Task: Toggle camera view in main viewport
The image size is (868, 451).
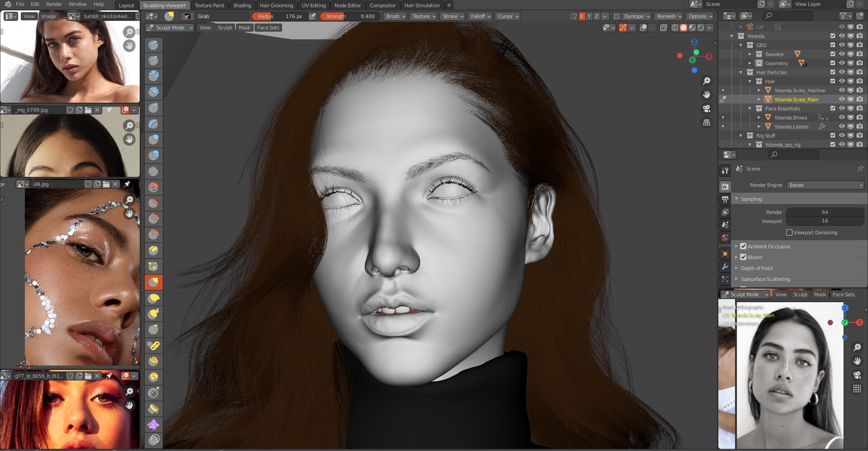Action: coord(707,109)
